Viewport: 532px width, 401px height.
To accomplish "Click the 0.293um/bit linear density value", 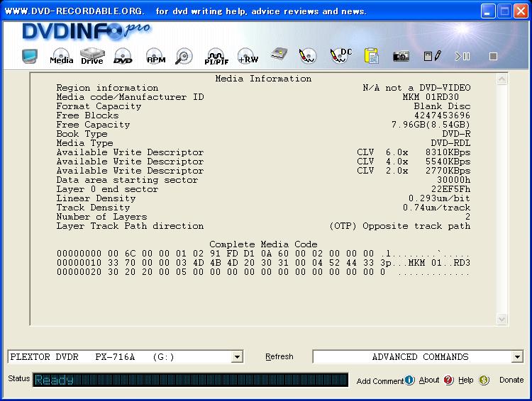I will 439,198.
